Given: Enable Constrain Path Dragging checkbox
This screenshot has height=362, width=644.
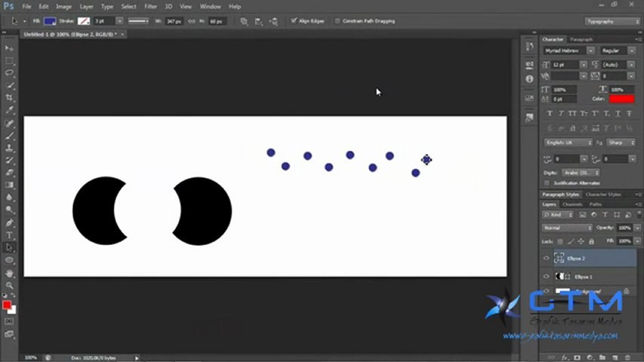Looking at the screenshot, I should [x=337, y=21].
